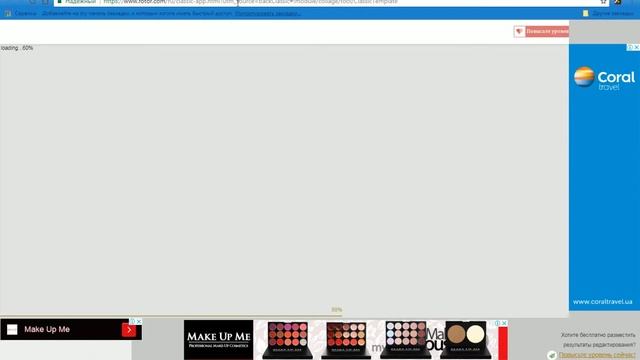The image size is (640, 360).
Task: Click the browser address bar URL
Action: click(x=250, y=2)
